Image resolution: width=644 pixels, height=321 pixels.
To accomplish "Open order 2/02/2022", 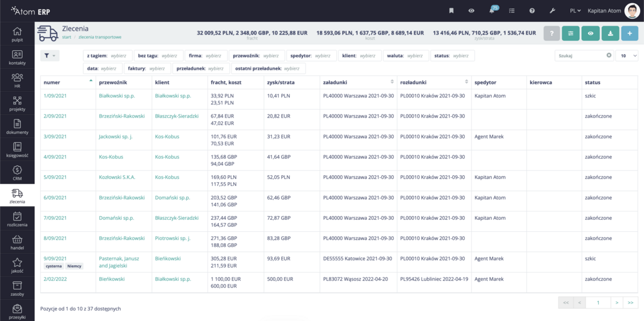I will click(55, 279).
